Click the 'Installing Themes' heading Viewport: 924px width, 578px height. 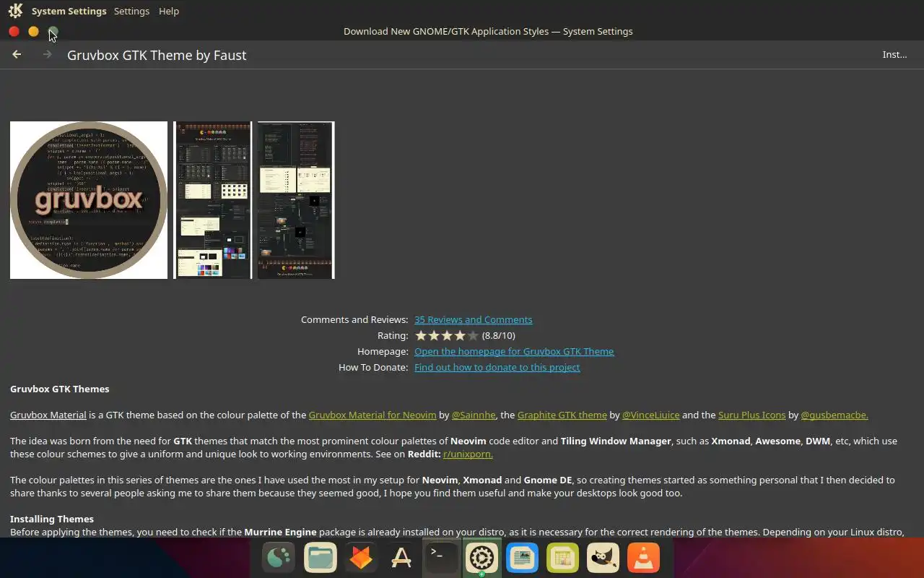tap(52, 519)
